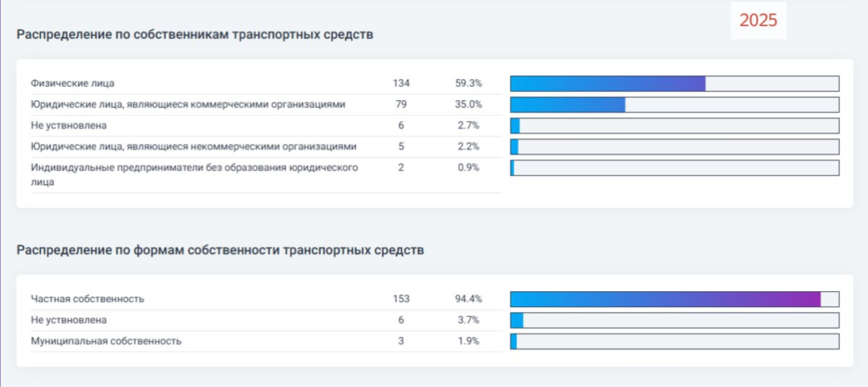
Task: Click the 2025 year label
Action: tap(759, 20)
